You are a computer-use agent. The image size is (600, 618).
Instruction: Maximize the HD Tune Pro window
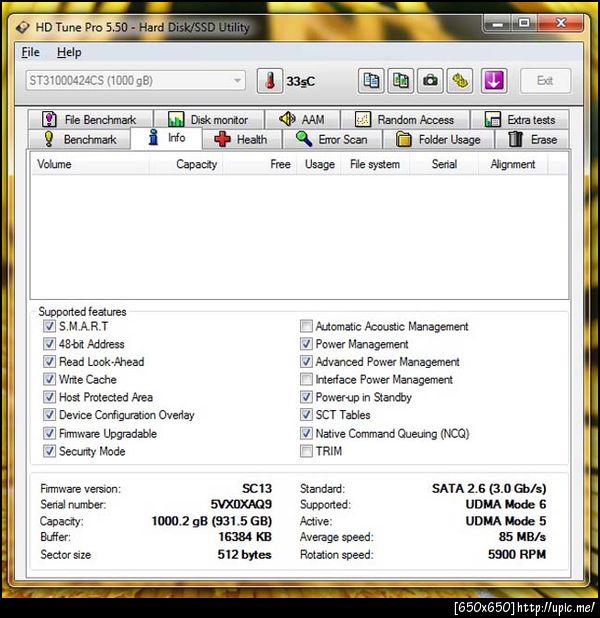point(524,24)
